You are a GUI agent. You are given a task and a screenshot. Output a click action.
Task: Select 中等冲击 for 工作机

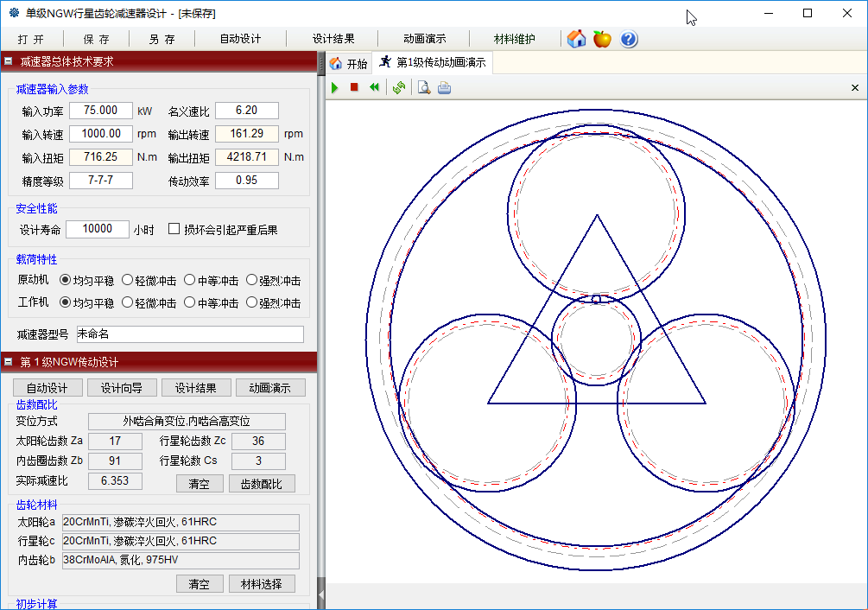pos(190,303)
